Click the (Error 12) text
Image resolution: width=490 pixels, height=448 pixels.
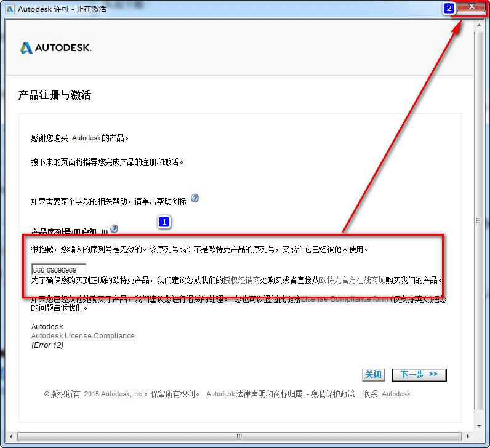tap(47, 345)
